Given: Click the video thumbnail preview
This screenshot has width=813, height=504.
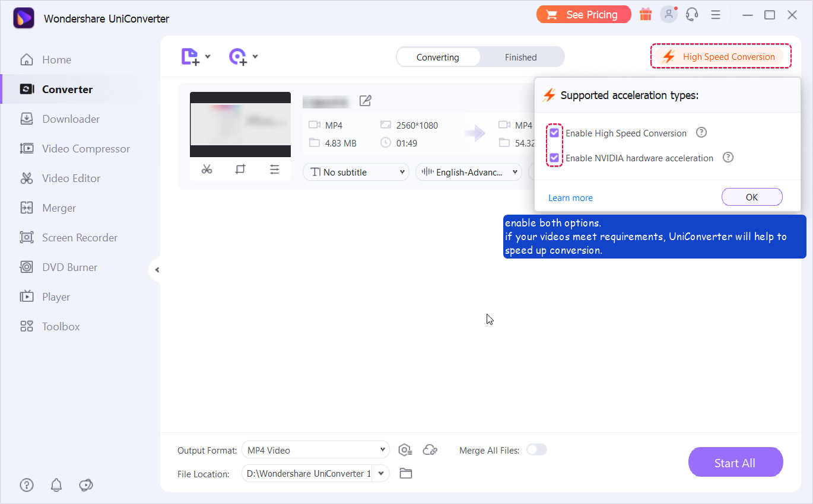Looking at the screenshot, I should pyautogui.click(x=240, y=125).
